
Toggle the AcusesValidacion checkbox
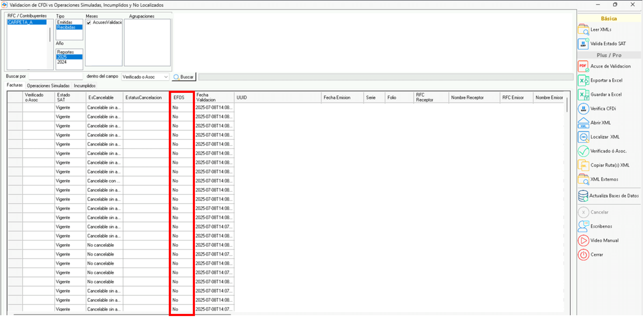pos(89,22)
